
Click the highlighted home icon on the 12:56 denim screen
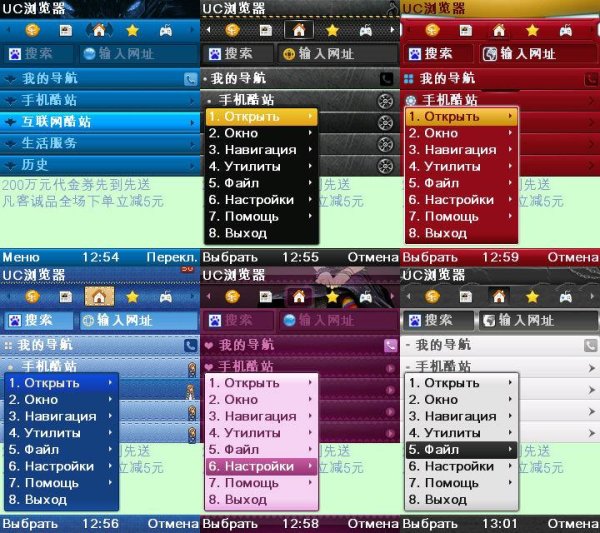(99, 296)
